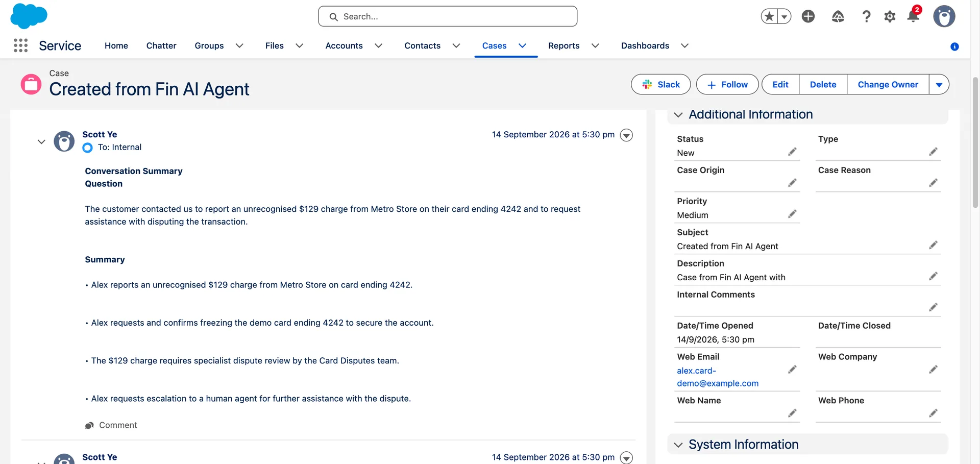This screenshot has height=464, width=980.
Task: Open the Setup gear menu
Action: tap(890, 16)
